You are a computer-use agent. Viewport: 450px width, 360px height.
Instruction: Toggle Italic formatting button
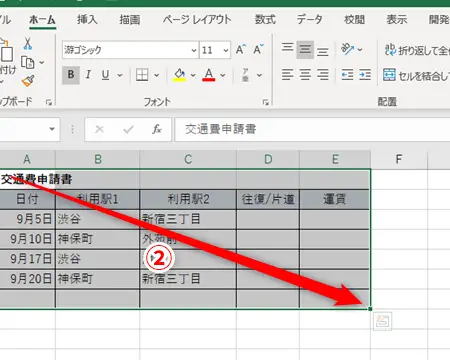click(x=88, y=75)
